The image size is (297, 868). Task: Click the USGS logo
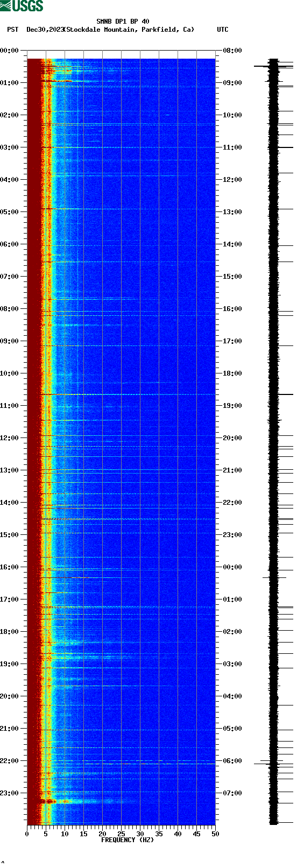[22, 6]
